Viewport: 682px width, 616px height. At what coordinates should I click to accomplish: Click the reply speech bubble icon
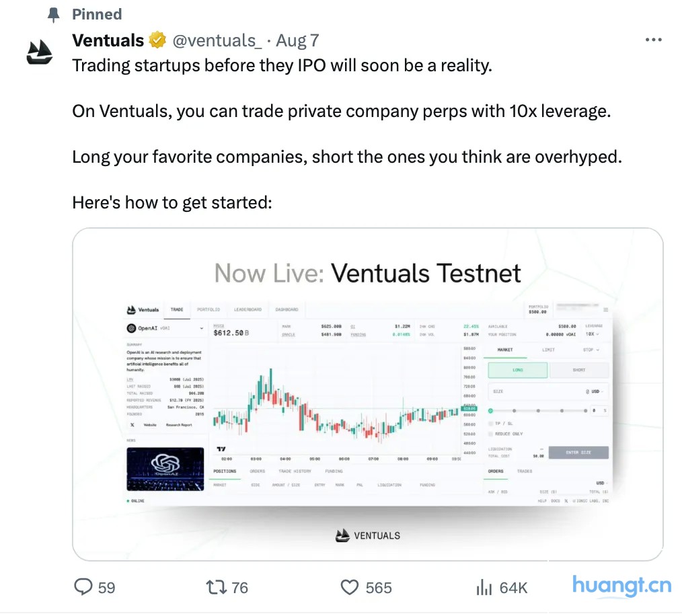click(83, 587)
